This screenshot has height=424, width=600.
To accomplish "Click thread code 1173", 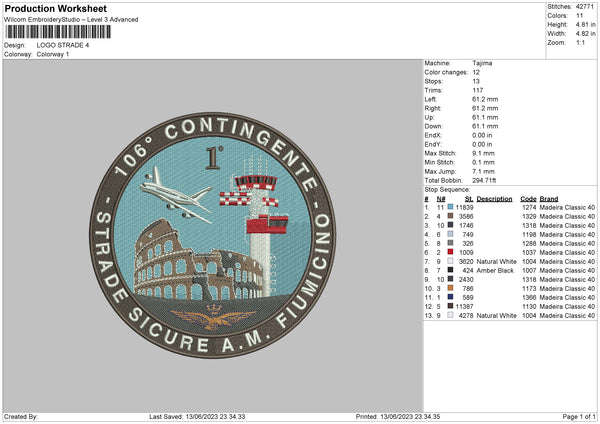I will pyautogui.click(x=529, y=289).
